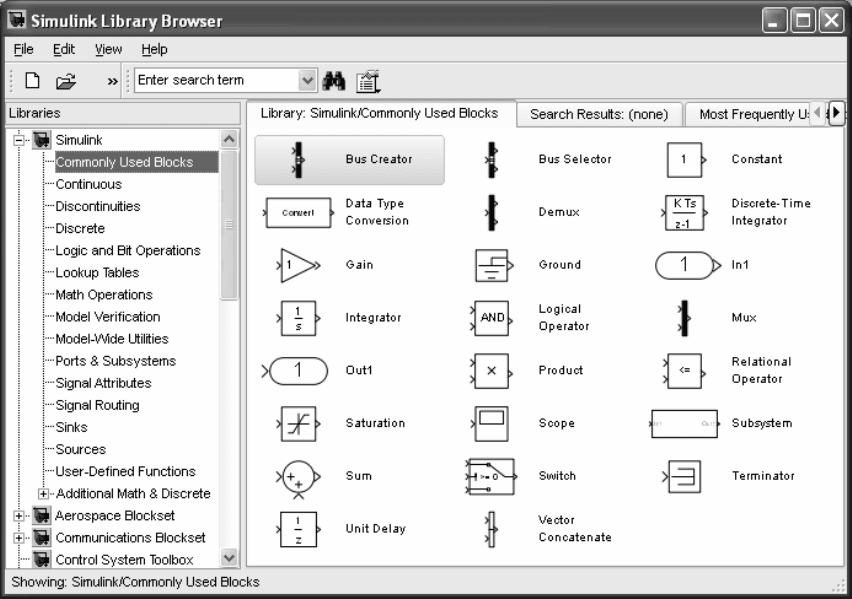Select the Demux block icon

492,213
